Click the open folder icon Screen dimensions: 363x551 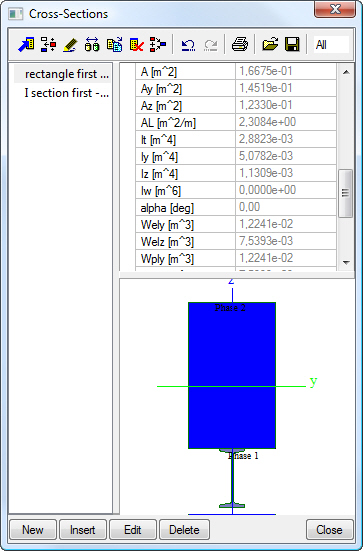[270, 45]
